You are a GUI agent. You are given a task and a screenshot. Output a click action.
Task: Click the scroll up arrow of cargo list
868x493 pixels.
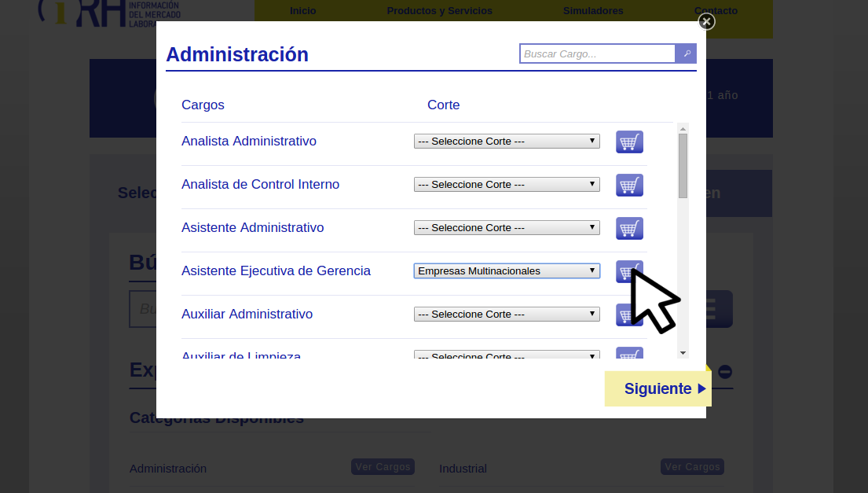coord(683,128)
